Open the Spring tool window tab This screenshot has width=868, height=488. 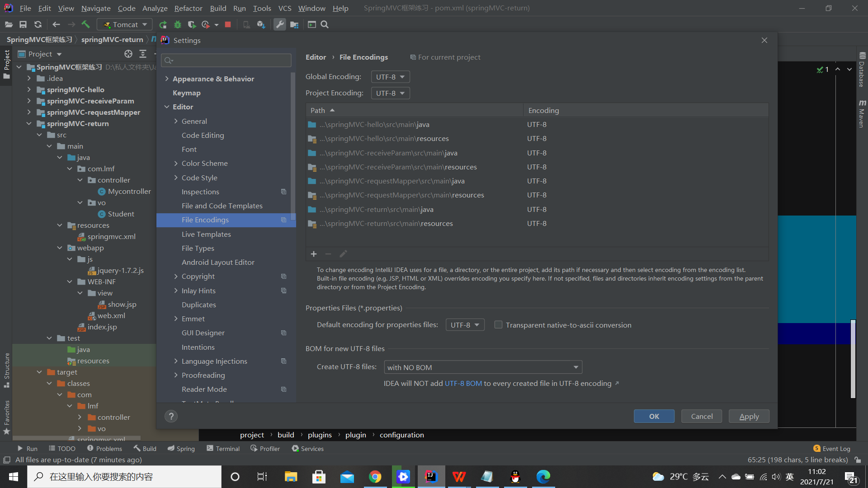coord(181,449)
